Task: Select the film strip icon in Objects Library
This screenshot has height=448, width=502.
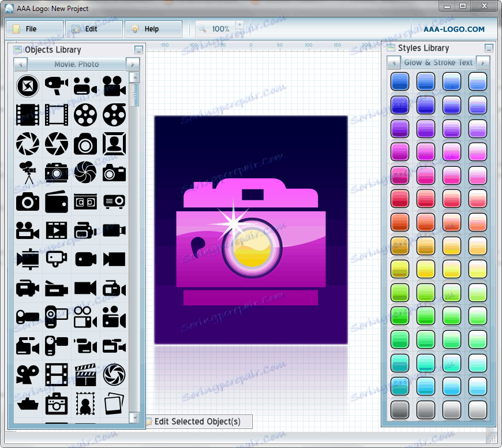Action: (x=28, y=115)
